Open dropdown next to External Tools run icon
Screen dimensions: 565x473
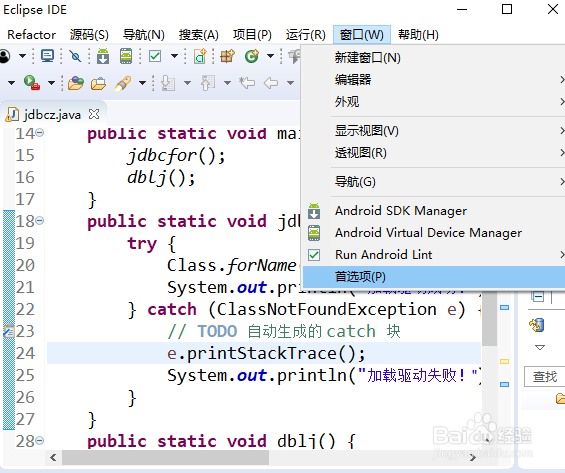(x=52, y=83)
